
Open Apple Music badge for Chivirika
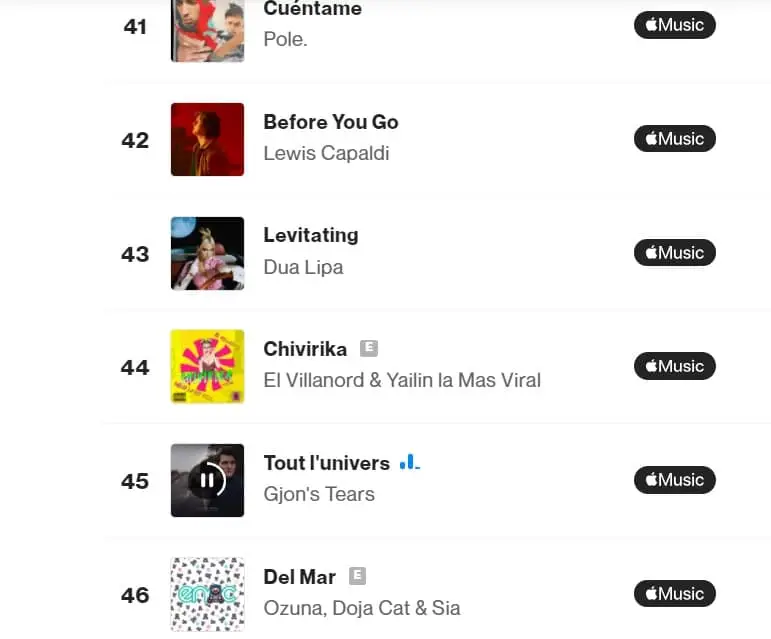click(675, 366)
